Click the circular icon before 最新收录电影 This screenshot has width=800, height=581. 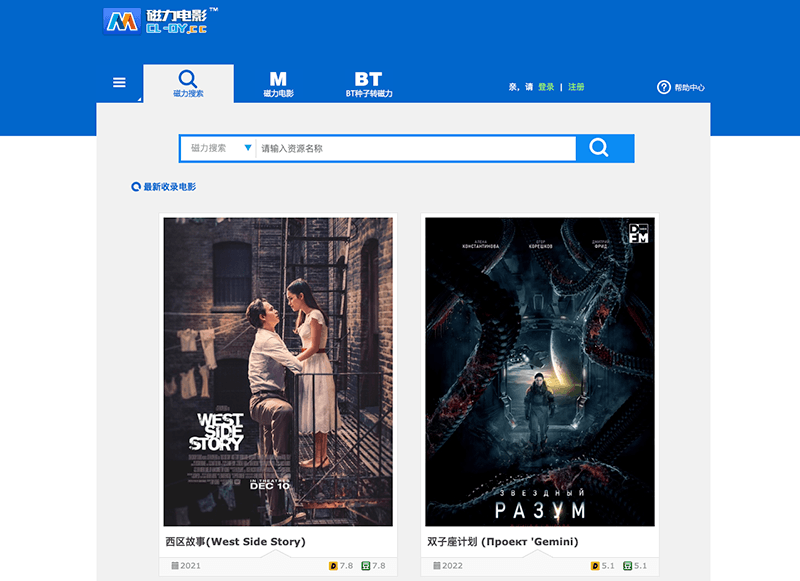pyautogui.click(x=136, y=187)
